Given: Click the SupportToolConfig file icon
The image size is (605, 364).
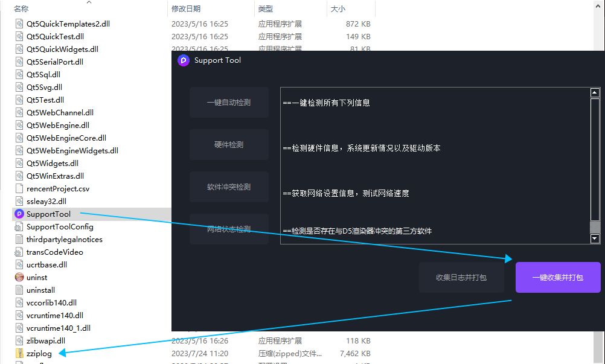Looking at the screenshot, I should tap(19, 227).
